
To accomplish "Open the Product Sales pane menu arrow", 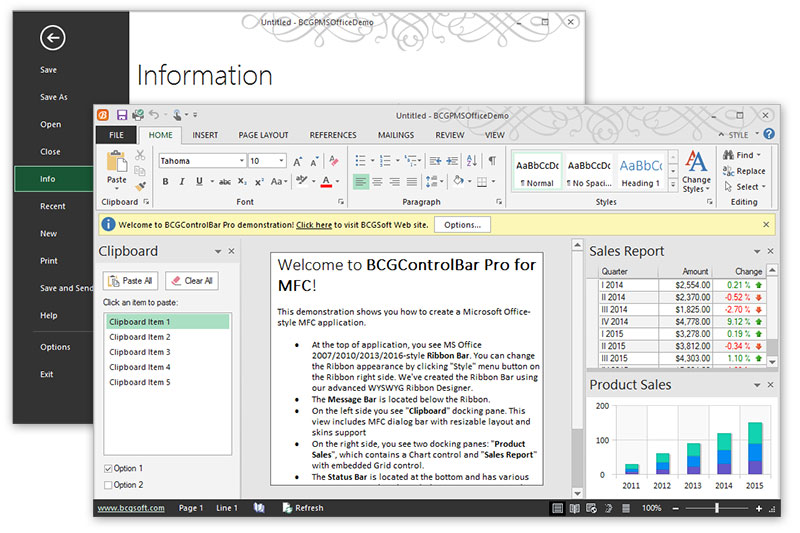I will click(757, 385).
